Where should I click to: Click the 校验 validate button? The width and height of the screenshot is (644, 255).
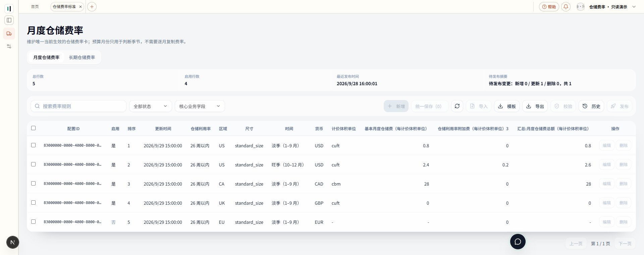(563, 106)
